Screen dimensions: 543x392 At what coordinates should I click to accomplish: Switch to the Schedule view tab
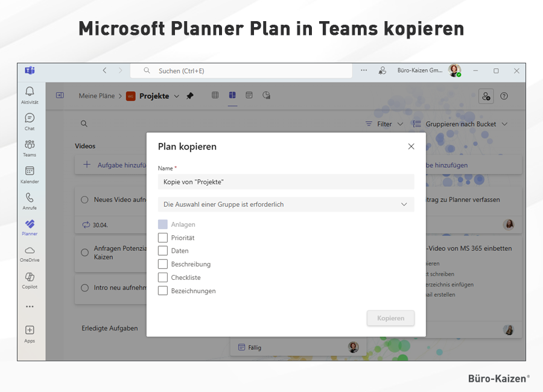pos(249,95)
